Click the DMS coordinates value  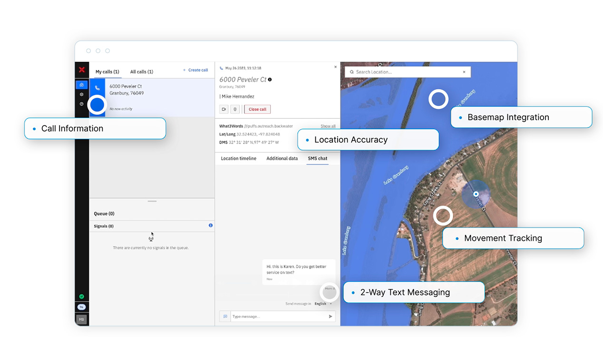coord(253,143)
